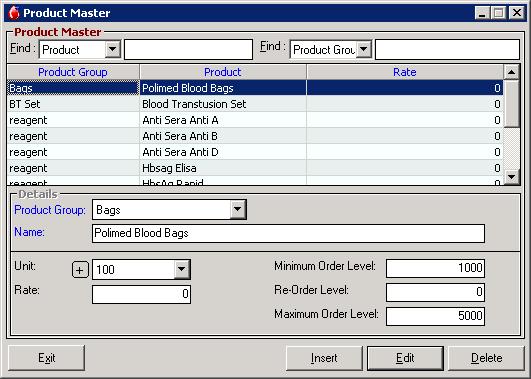This screenshot has height=379, width=531.
Task: Click the table scrollbar down arrow
Action: pyautogui.click(x=511, y=176)
